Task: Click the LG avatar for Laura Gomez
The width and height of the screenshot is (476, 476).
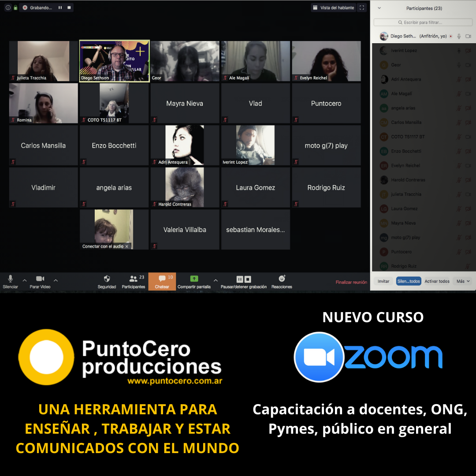Action: click(x=384, y=209)
